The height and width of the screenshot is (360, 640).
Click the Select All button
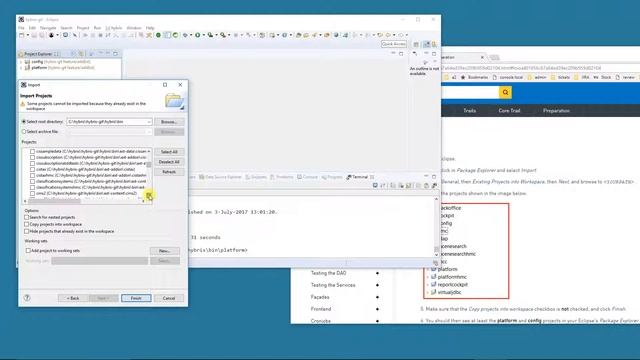(x=169, y=152)
